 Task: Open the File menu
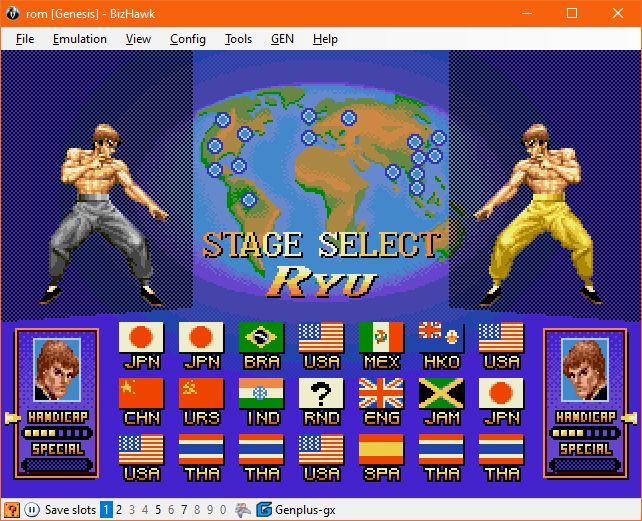(x=25, y=39)
